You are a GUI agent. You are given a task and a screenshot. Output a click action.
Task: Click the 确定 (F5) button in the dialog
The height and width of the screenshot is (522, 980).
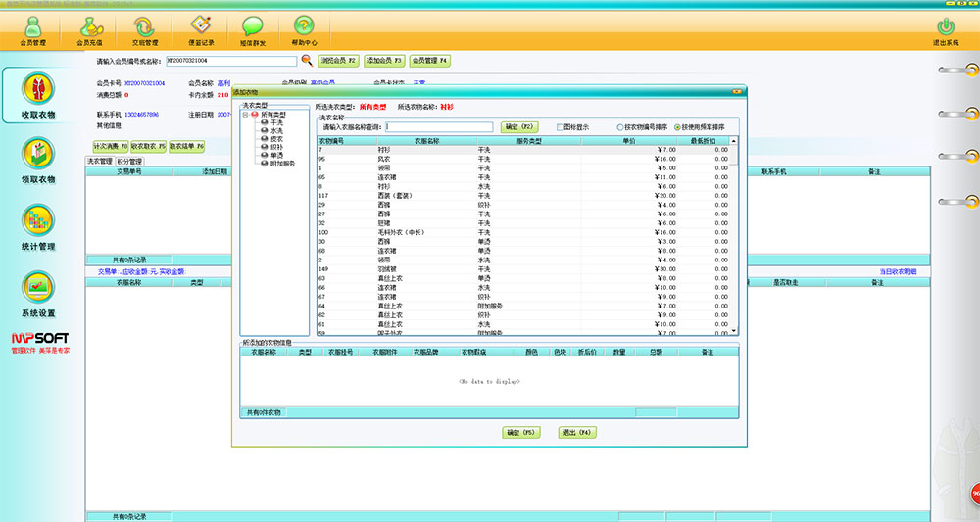click(520, 432)
